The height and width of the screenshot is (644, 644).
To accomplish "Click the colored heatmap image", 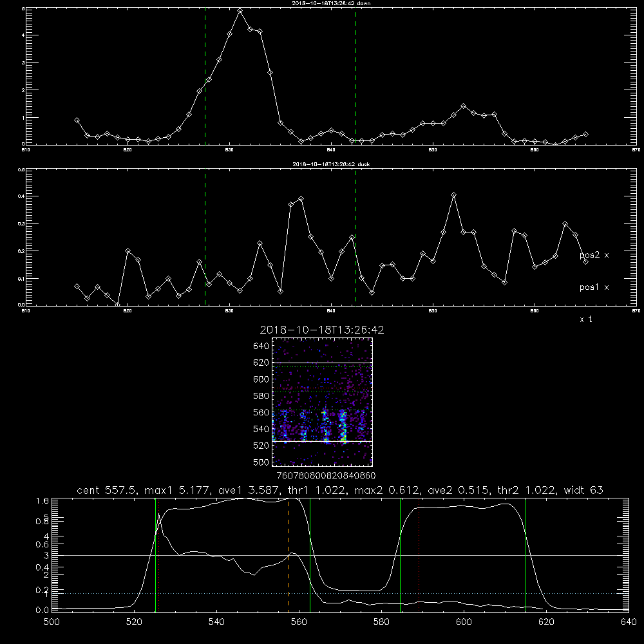I will (323, 402).
